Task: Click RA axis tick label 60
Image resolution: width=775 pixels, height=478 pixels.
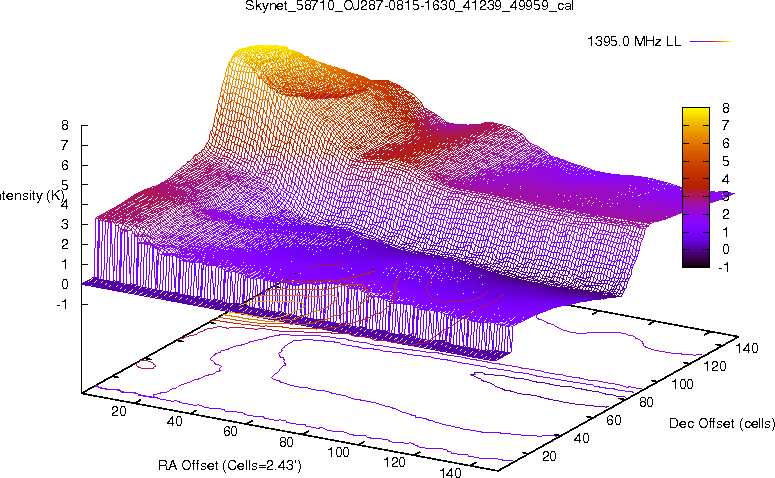Action: pos(230,432)
